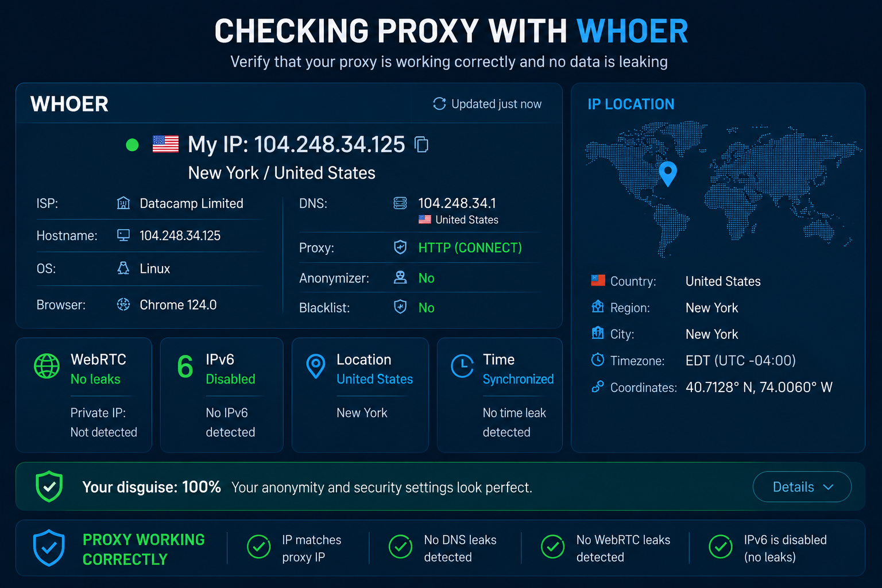Screen dimensions: 882x588
Task: Click Your disguise: 100% text
Action: (x=152, y=487)
